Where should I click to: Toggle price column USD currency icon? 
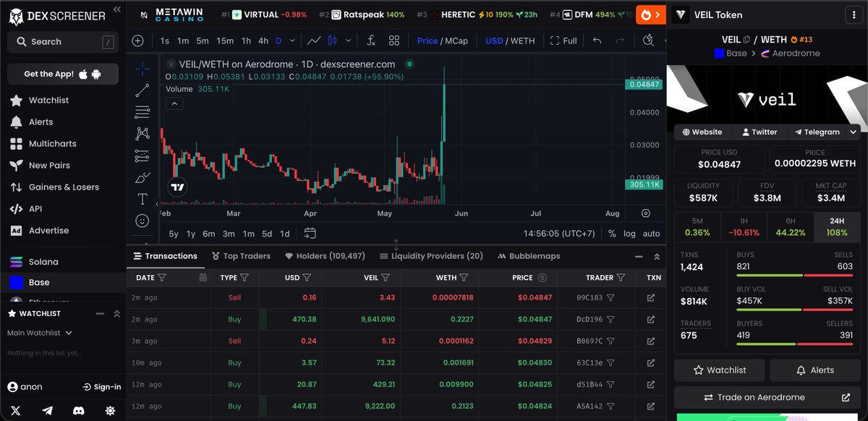542,277
